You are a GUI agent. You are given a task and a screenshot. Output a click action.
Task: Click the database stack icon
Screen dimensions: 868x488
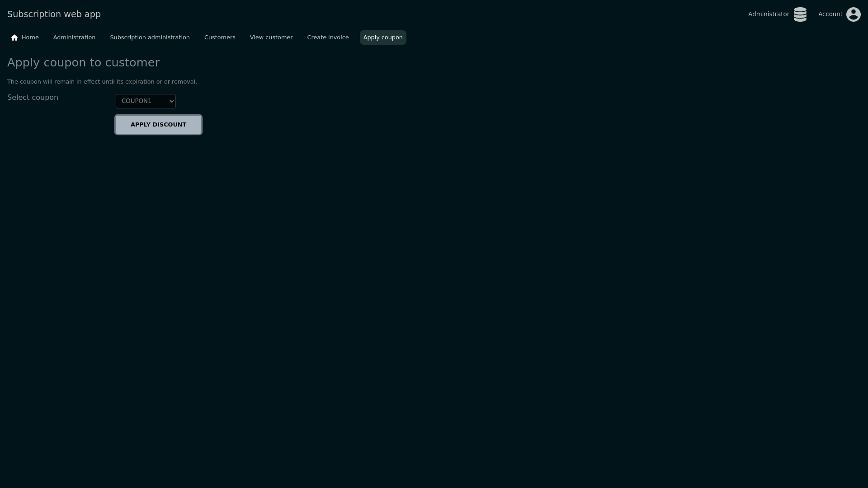click(x=800, y=14)
